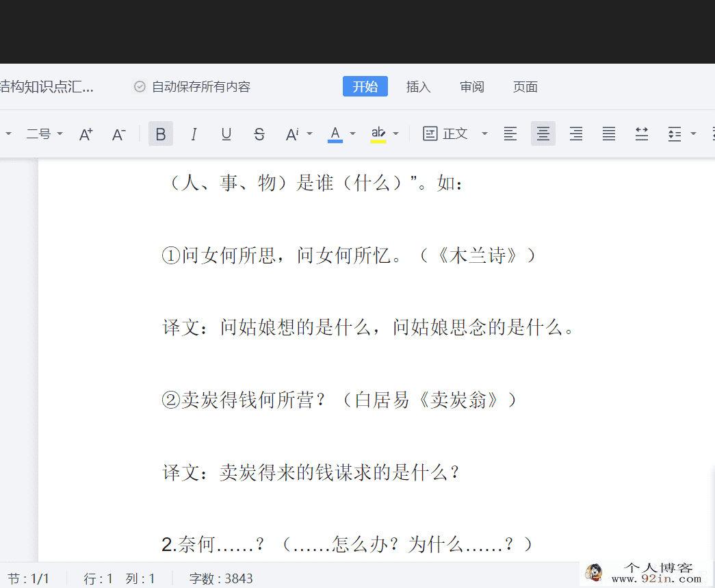Viewport: 715px width, 588px height.
Task: Justify the text alignment
Action: tap(609, 133)
